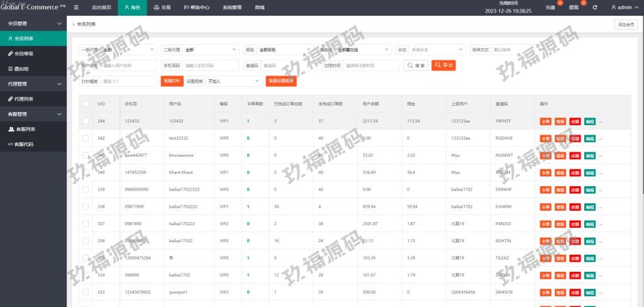
Task: Toggle the sidebar hamburger menu icon
Action: pyautogui.click(x=76, y=8)
